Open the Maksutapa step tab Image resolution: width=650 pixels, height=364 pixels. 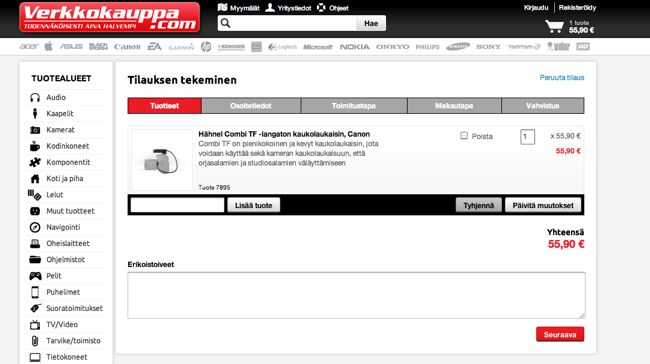[x=454, y=106]
